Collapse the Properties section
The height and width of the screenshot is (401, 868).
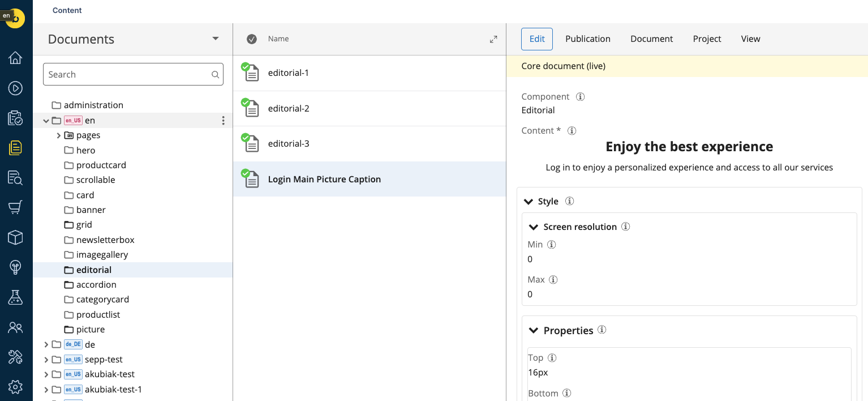[x=533, y=330]
